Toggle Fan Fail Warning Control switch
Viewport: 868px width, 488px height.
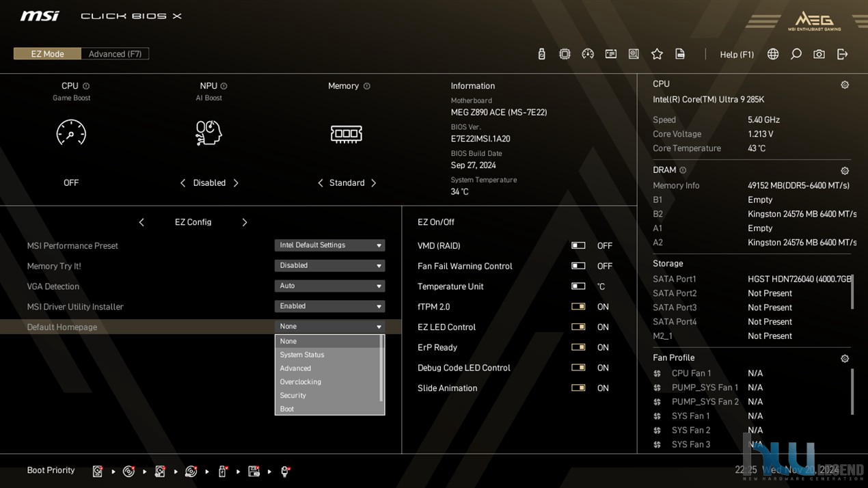tap(578, 266)
